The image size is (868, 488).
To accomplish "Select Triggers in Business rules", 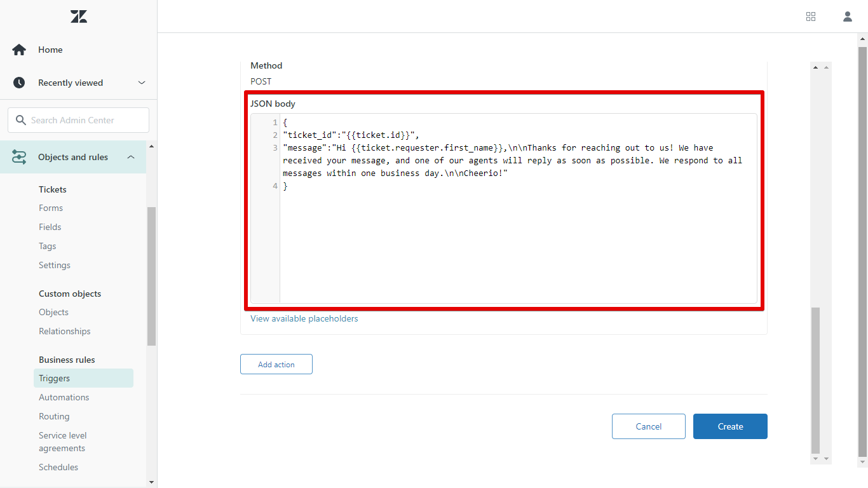I will 83,378.
